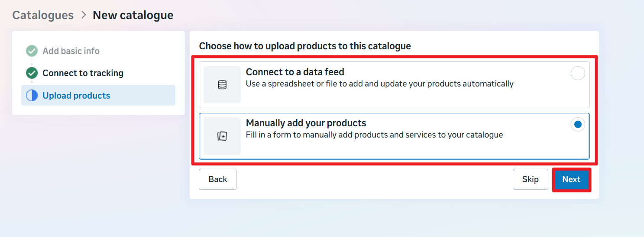Screen dimensions: 644x237
Task: Select the Manually add your products radio button
Action: click(578, 125)
